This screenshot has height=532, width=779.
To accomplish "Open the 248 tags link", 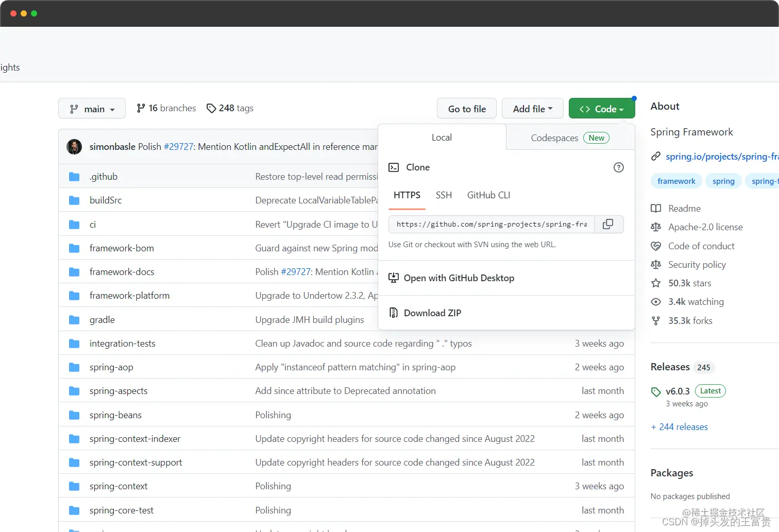I will pyautogui.click(x=230, y=108).
